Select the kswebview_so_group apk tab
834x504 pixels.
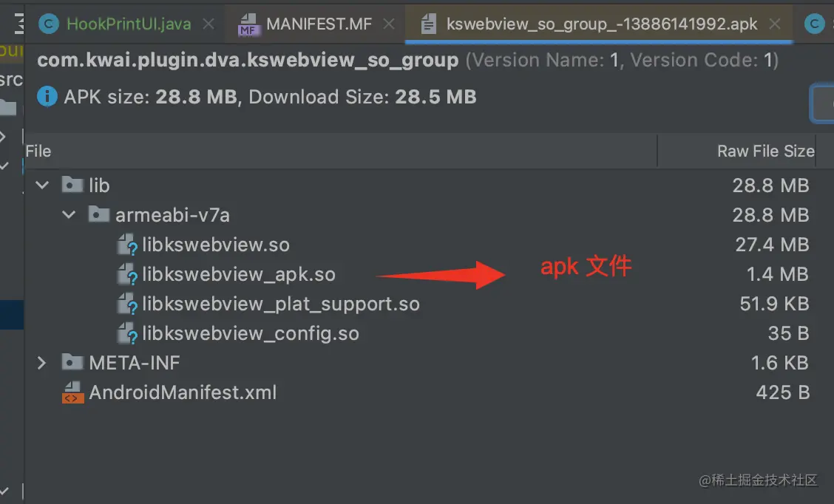pyautogui.click(x=601, y=24)
